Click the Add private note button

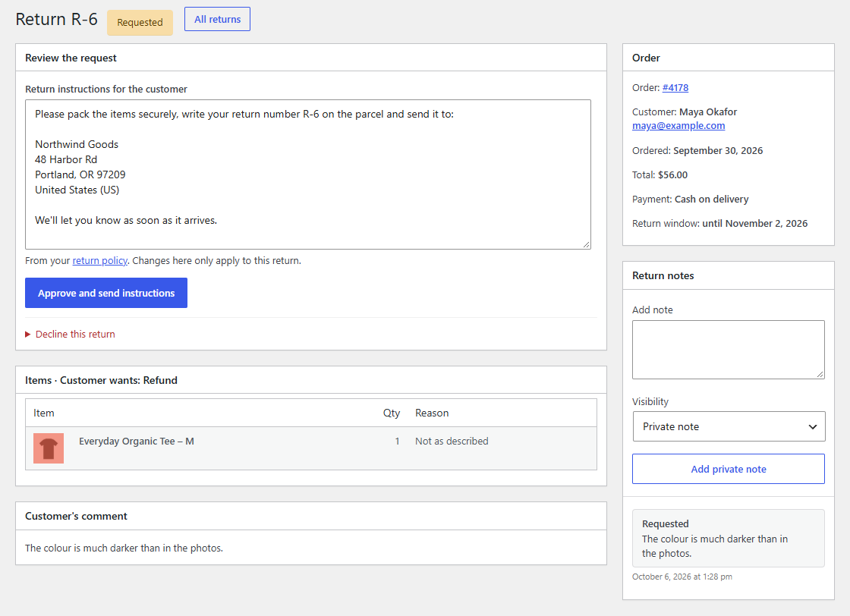[728, 469]
